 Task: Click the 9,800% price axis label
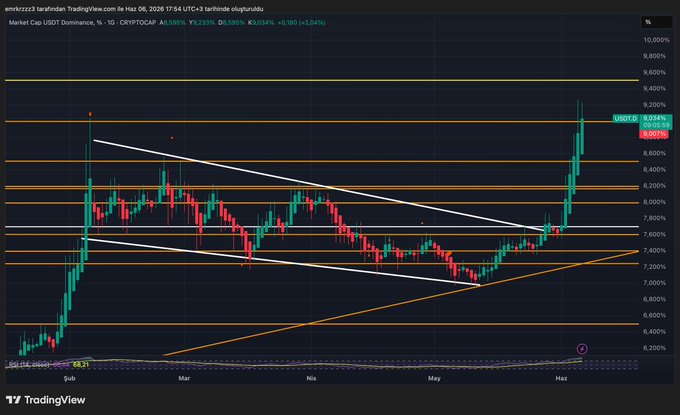point(654,56)
